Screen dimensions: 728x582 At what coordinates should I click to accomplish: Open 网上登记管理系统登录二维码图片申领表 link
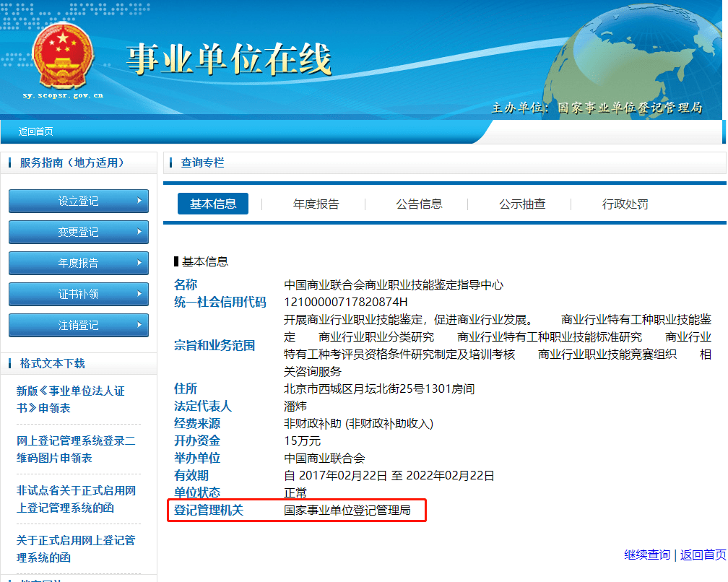[x=76, y=449]
